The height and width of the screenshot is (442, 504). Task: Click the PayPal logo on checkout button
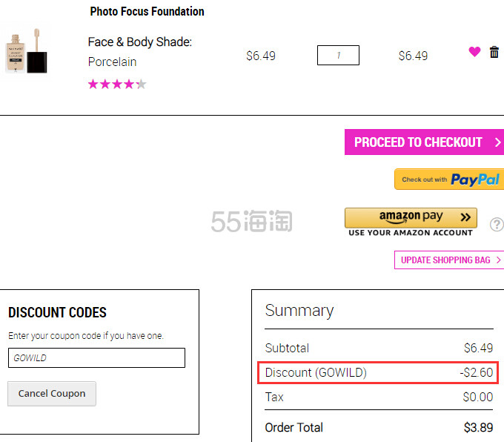point(475,179)
